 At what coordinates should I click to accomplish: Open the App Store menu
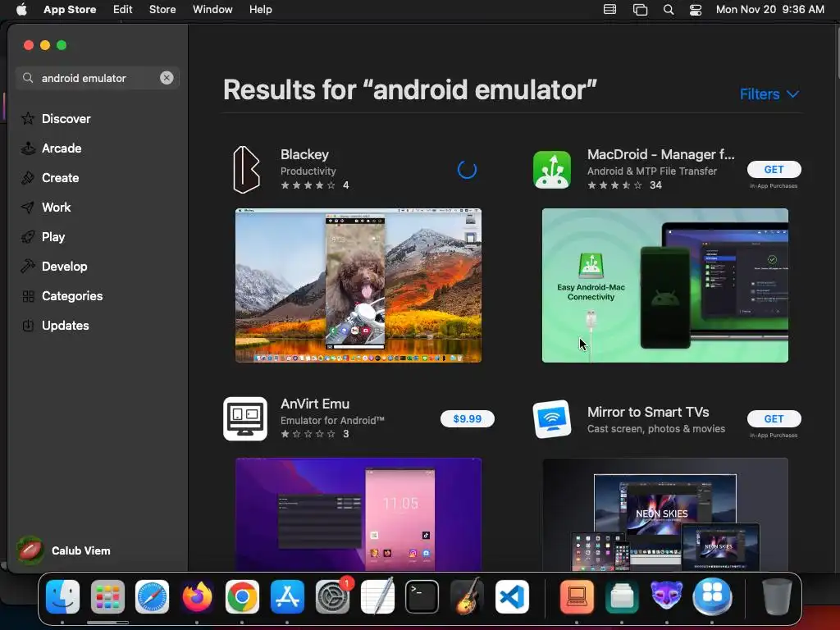tap(70, 10)
